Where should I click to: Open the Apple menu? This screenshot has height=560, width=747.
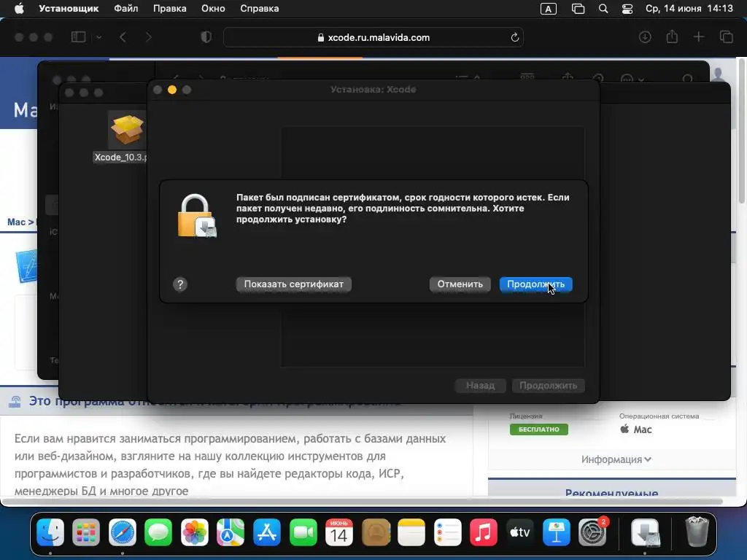tap(19, 9)
